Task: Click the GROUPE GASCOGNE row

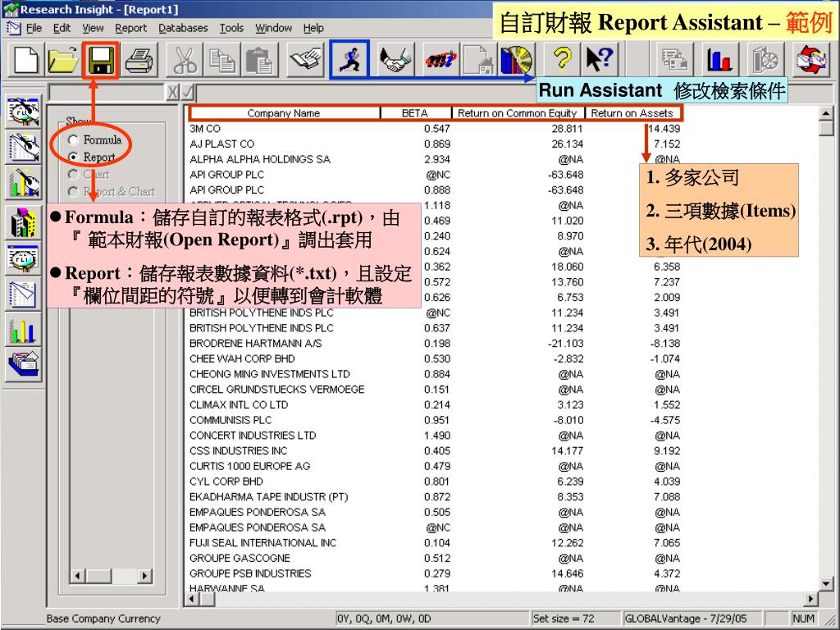Action: click(435, 558)
